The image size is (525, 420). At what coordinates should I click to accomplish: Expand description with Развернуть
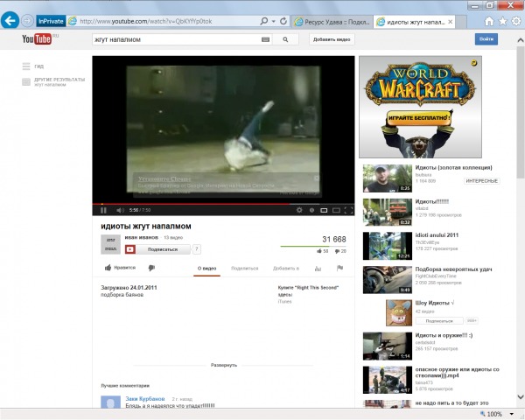(x=224, y=365)
